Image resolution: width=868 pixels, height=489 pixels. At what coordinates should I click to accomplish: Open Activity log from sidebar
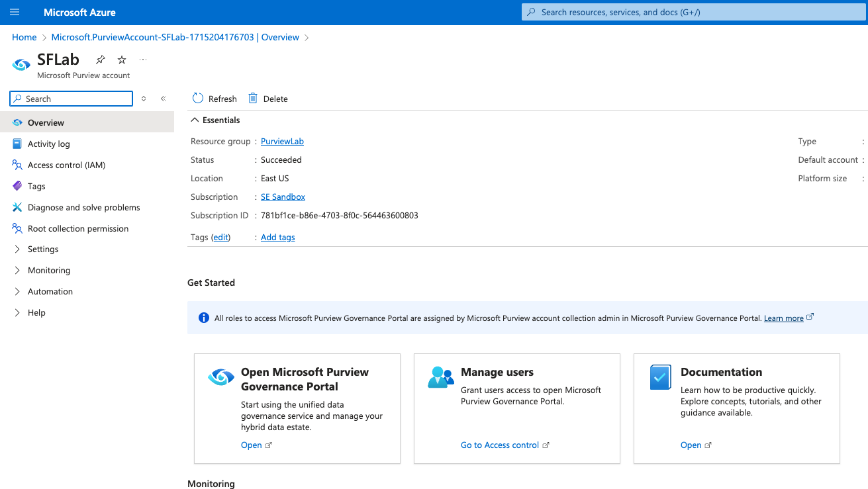pyautogui.click(x=48, y=144)
